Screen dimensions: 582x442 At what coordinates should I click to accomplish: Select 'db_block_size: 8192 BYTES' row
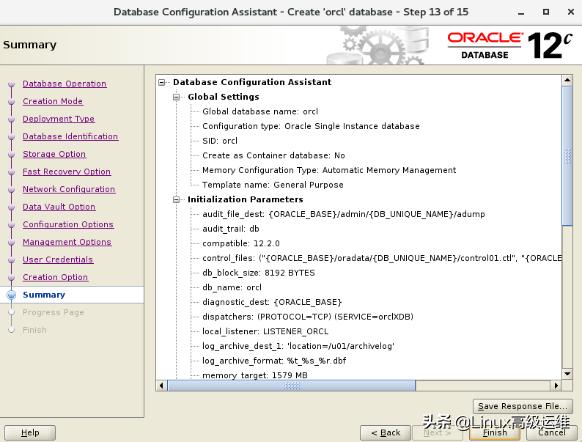pyautogui.click(x=259, y=273)
